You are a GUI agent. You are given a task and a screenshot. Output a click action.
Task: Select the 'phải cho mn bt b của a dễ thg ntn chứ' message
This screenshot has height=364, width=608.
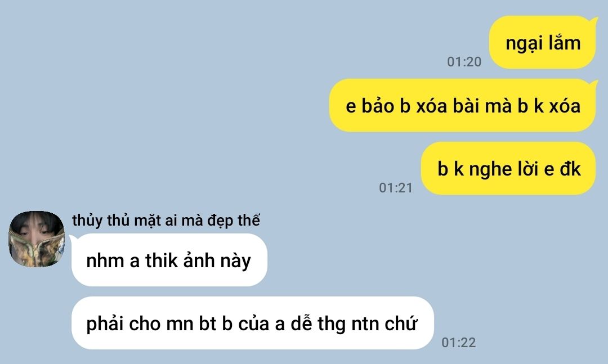pyautogui.click(x=252, y=323)
